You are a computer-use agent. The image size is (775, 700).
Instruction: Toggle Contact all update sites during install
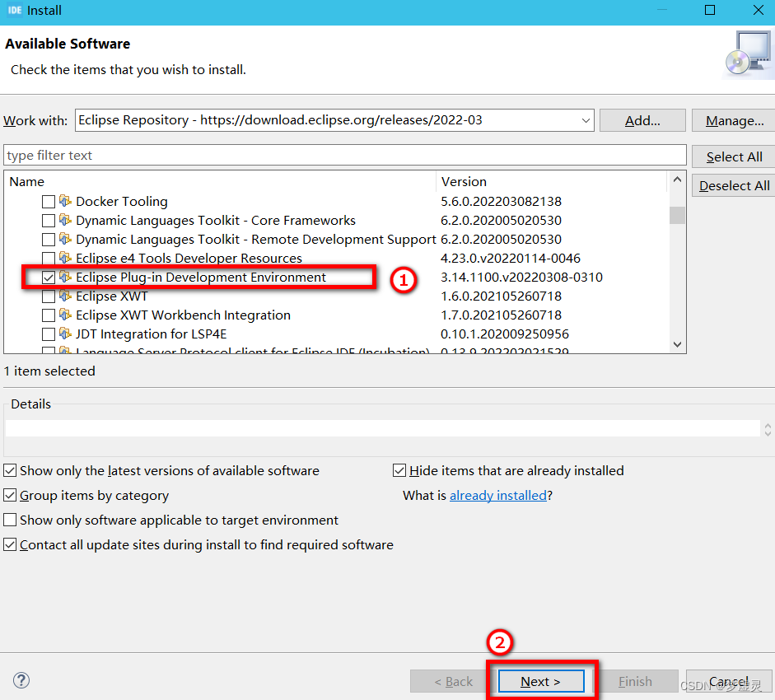(10, 544)
